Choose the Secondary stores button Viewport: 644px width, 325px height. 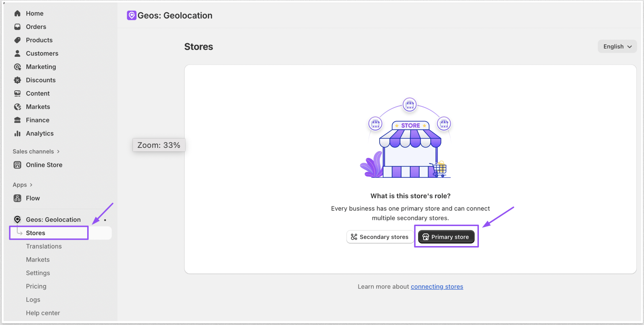(x=380, y=237)
